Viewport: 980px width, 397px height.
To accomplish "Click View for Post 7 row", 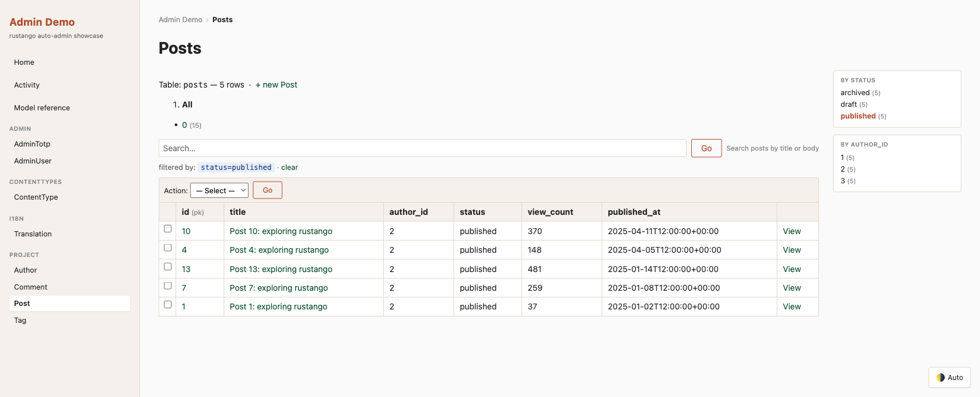I will (x=792, y=288).
